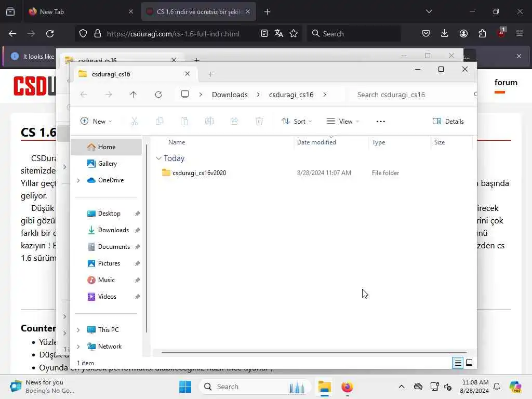This screenshot has width=532, height=399.
Task: Save page to Pocket icon
Action: tap(426, 33)
